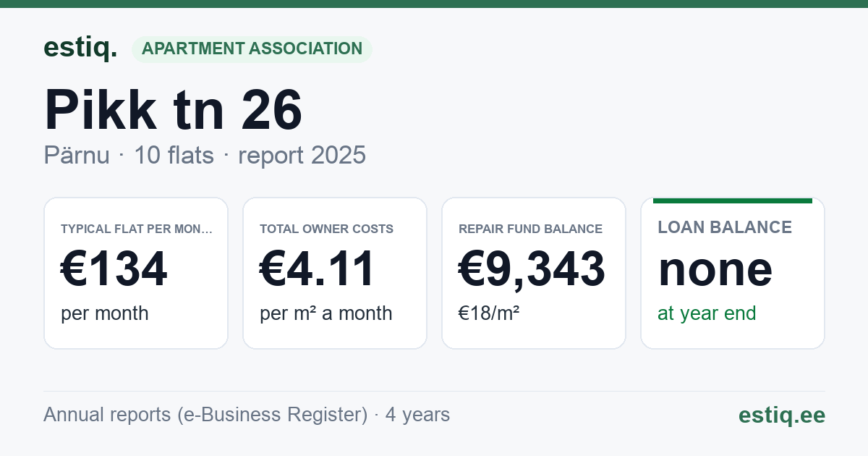
Task: Open the Total owner costs card
Action: pyautogui.click(x=335, y=273)
